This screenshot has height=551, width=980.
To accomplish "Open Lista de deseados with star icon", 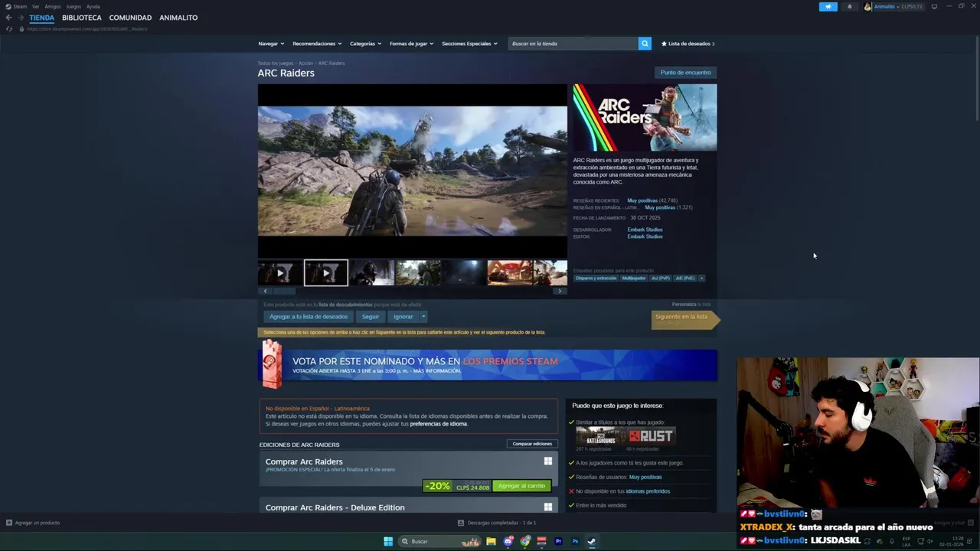I will click(688, 44).
